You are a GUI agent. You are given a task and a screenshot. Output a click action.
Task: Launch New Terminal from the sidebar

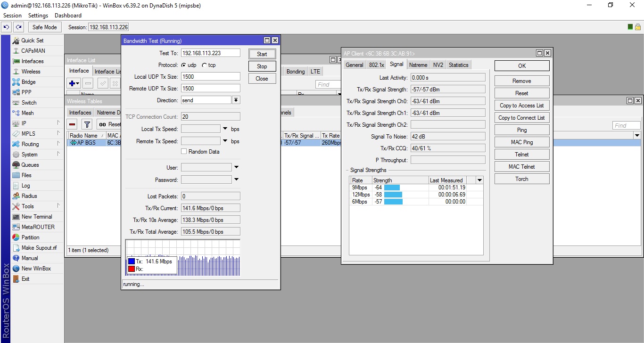[37, 217]
